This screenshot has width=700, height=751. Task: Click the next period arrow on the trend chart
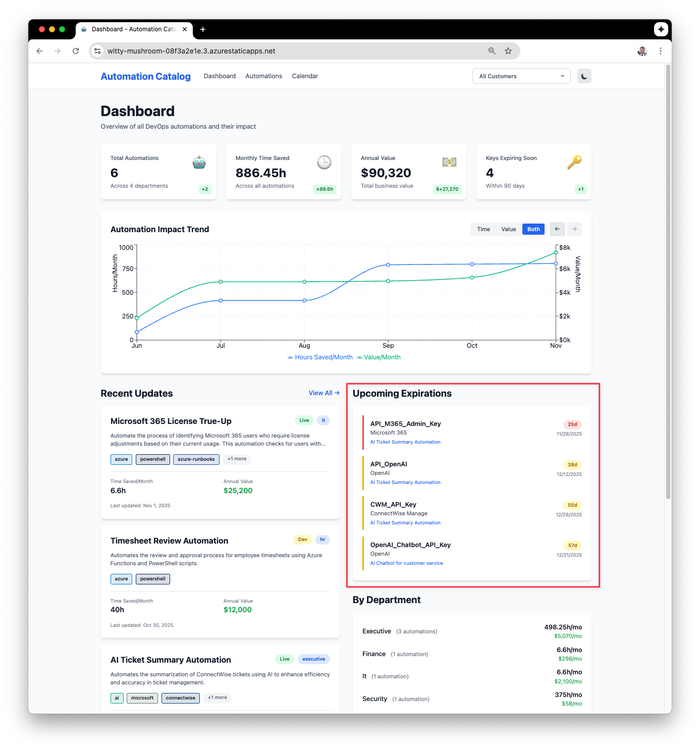(x=574, y=229)
